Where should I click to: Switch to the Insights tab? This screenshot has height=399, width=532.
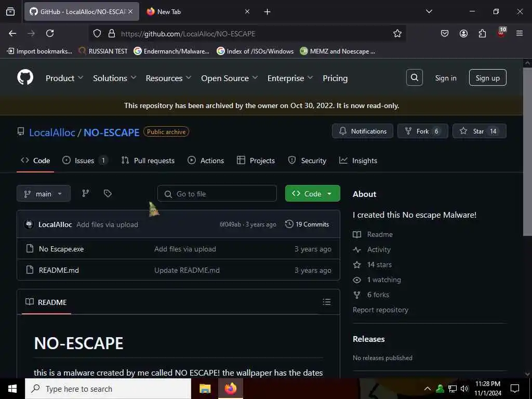point(358,161)
